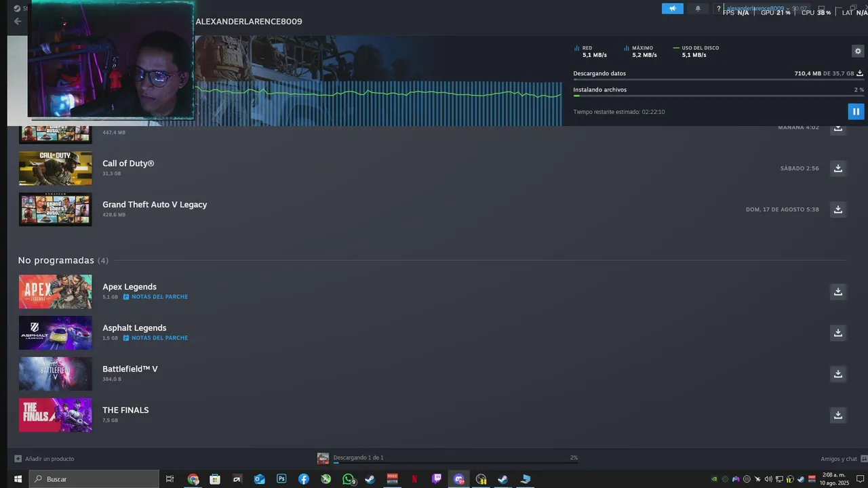Go back with the arrow
Image resolution: width=868 pixels, height=488 pixels.
18,21
